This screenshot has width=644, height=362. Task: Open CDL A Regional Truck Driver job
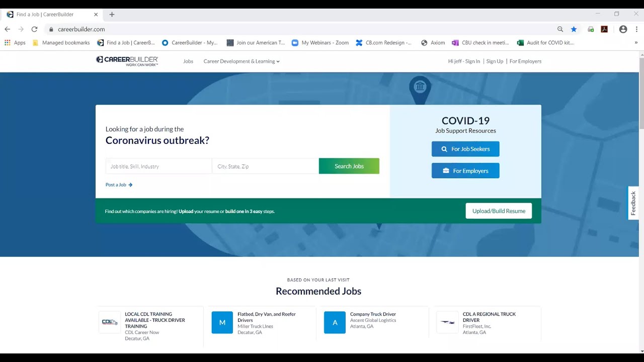489,317
